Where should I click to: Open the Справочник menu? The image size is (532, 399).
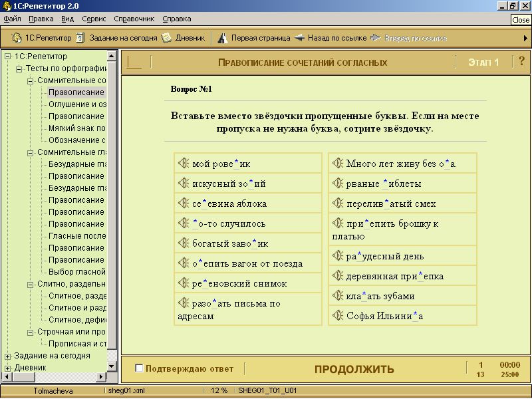(x=134, y=19)
